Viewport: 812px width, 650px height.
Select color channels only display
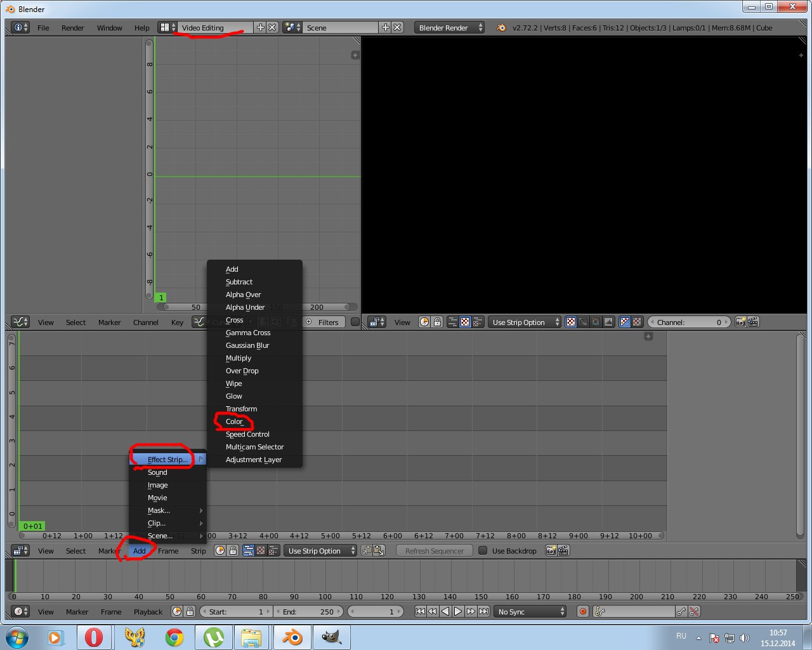click(x=637, y=322)
